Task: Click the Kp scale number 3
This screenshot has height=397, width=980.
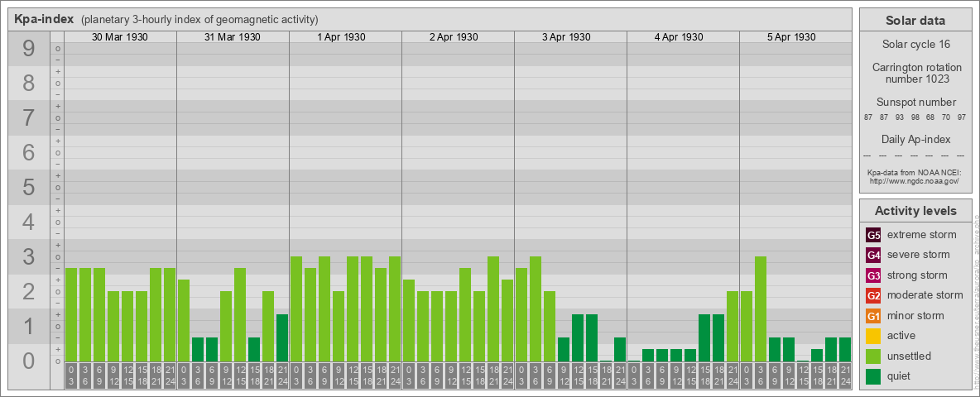Action: [x=28, y=256]
